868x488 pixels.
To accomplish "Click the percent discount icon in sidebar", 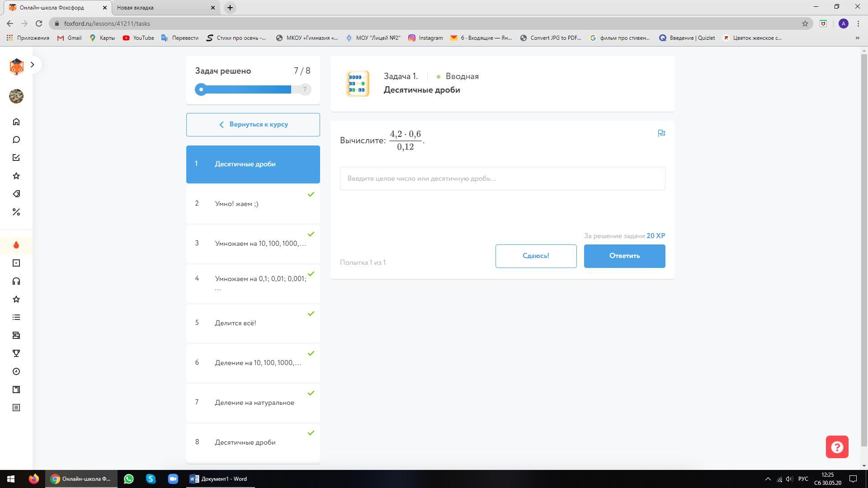I will tap(16, 212).
